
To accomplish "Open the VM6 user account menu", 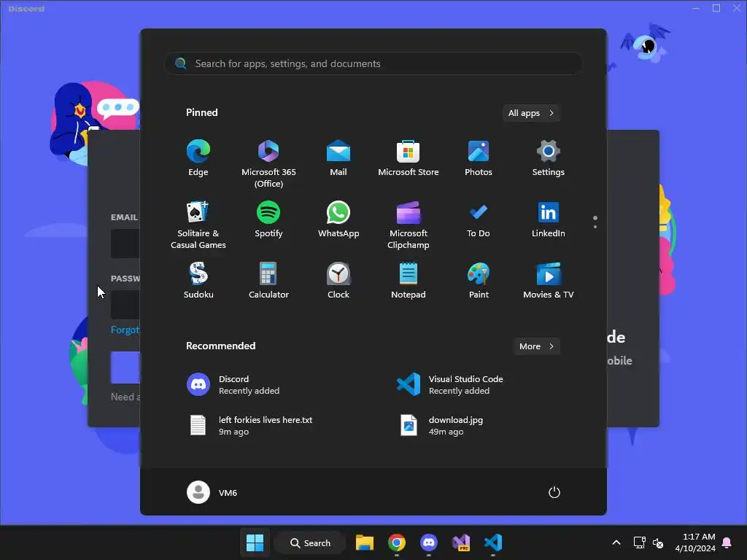I will (212, 492).
